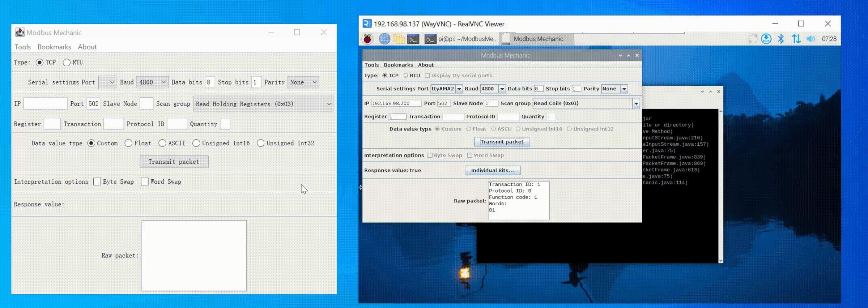Click the terminal window vertical scrollbar

point(720,186)
